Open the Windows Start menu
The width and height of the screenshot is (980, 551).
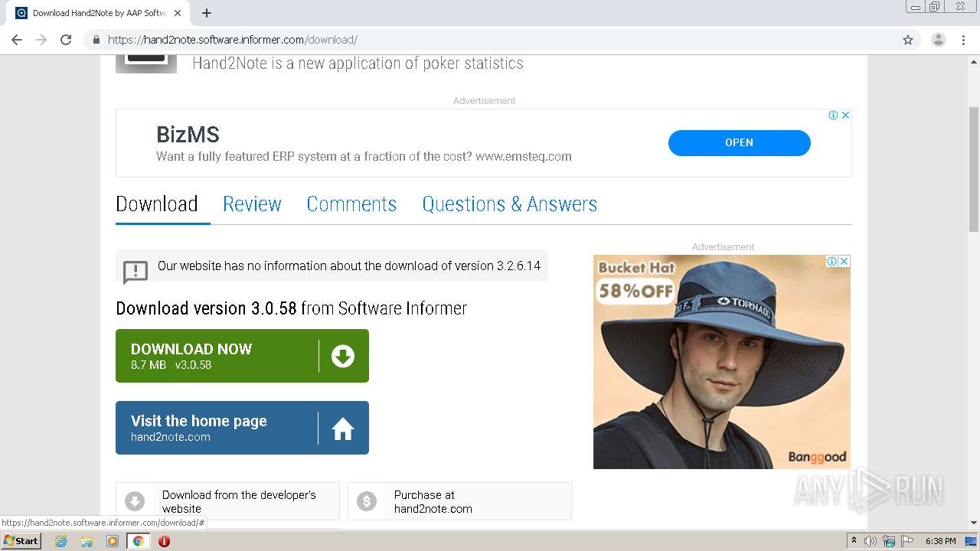(x=21, y=541)
